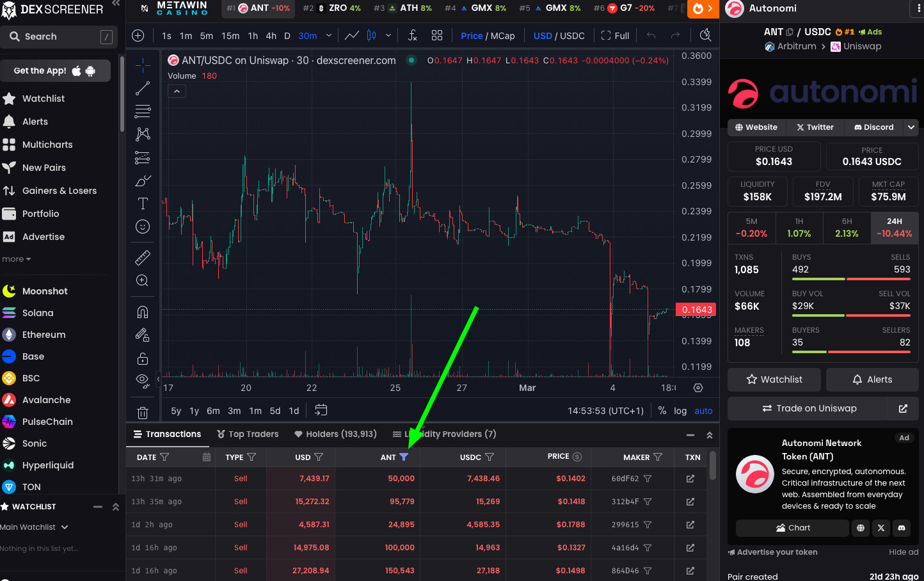Open the chart layout grid selector
The height and width of the screenshot is (581, 924).
pos(437,36)
